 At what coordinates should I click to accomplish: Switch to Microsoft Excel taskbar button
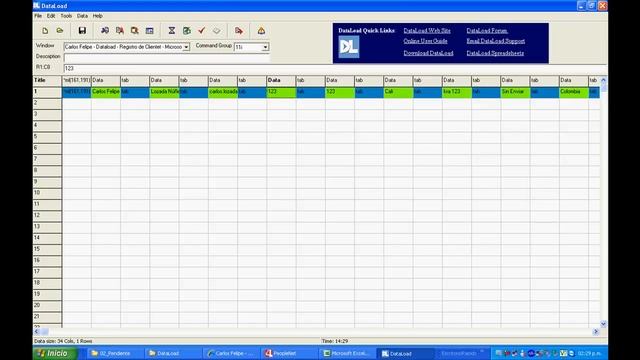click(347, 353)
